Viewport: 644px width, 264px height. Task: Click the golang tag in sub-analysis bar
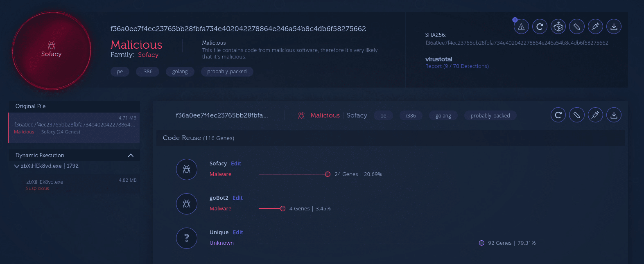443,116
